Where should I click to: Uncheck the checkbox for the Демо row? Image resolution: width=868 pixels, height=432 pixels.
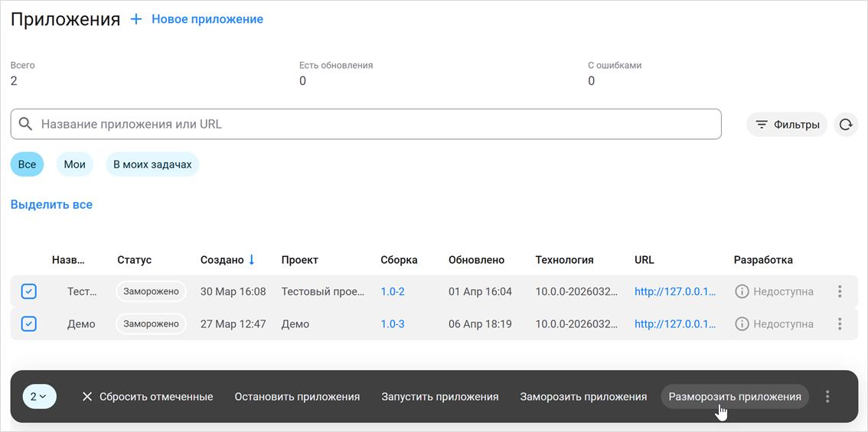tap(29, 324)
